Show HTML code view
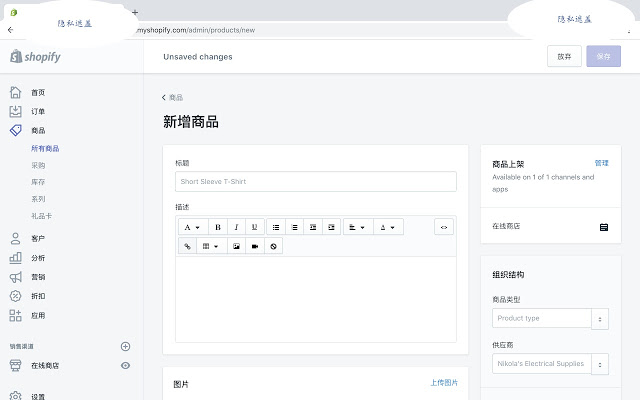The width and height of the screenshot is (640, 400). [444, 227]
